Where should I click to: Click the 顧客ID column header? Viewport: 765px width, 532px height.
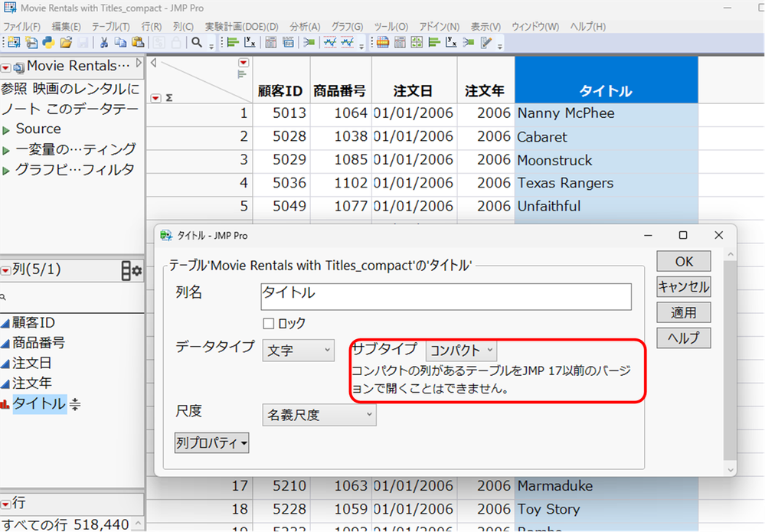281,80
